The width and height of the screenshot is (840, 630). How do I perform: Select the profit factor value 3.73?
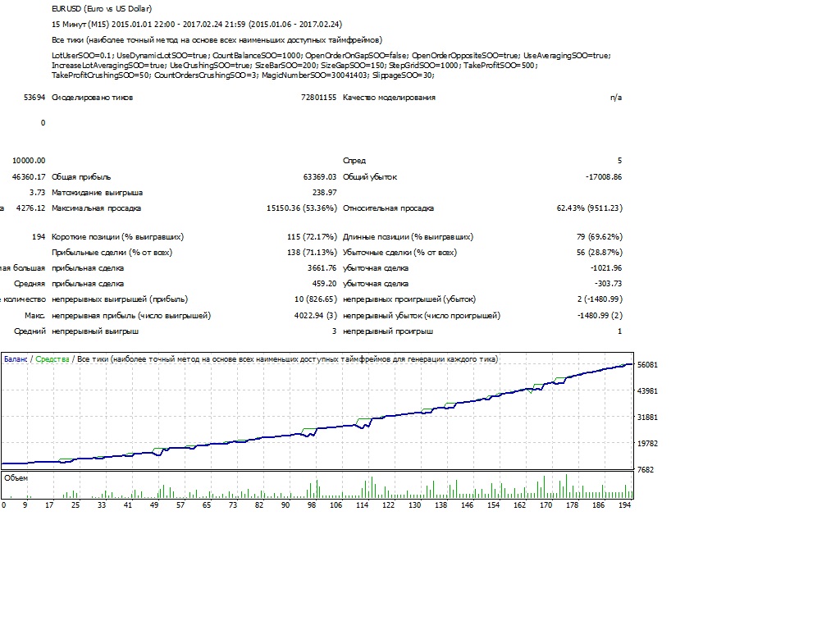[38, 192]
